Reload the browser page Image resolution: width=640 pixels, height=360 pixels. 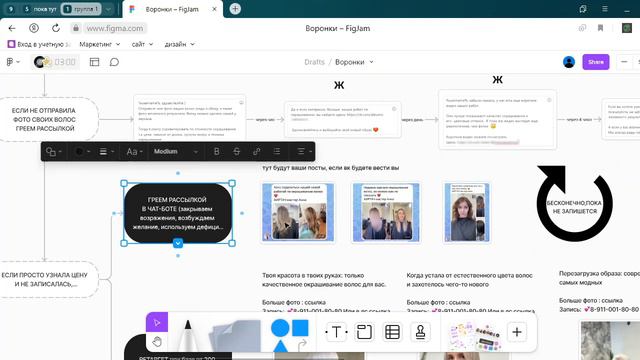coord(56,28)
